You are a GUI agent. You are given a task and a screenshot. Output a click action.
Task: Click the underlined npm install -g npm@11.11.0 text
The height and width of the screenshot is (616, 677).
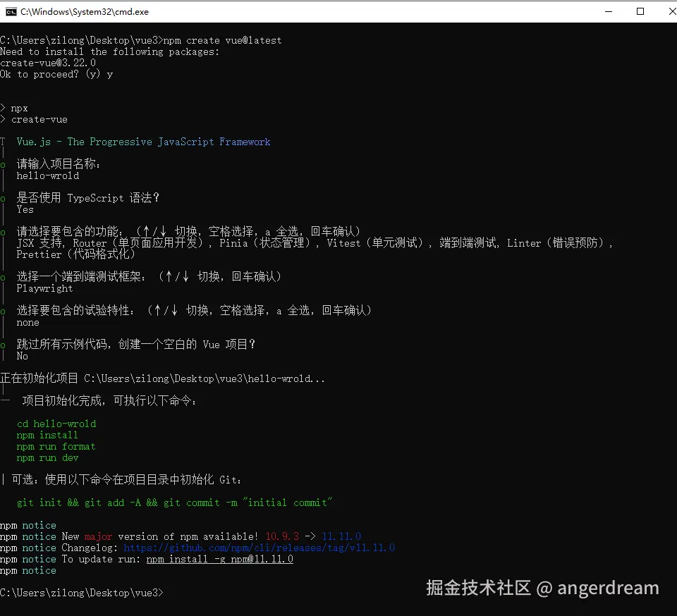[219, 559]
